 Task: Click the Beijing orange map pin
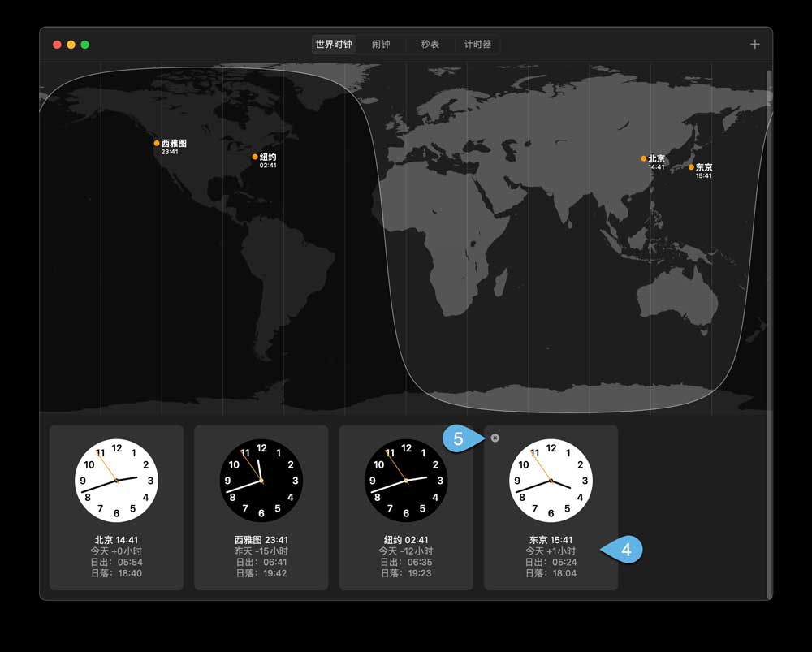point(644,158)
